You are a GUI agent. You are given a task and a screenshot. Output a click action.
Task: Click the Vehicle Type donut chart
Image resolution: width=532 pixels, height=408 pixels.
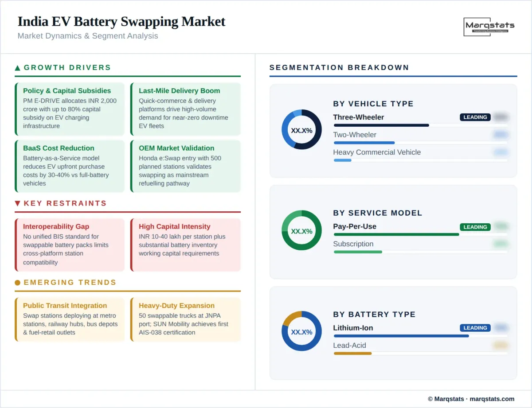[301, 130]
